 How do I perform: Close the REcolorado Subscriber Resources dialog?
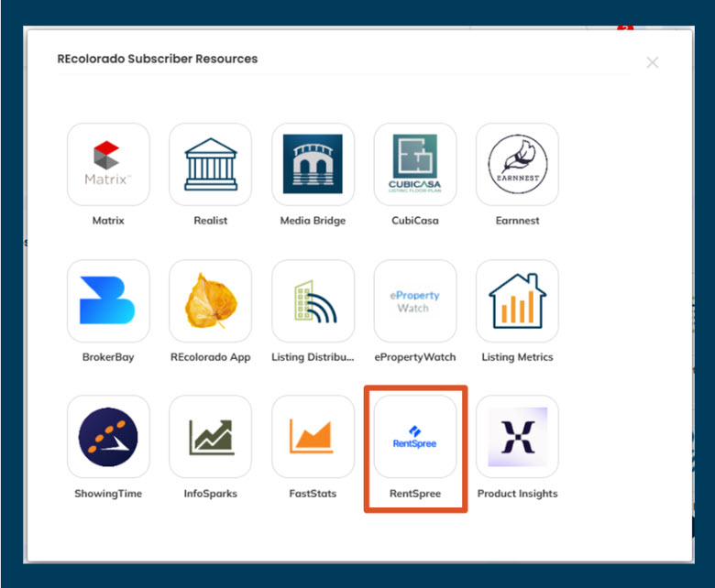(x=653, y=62)
